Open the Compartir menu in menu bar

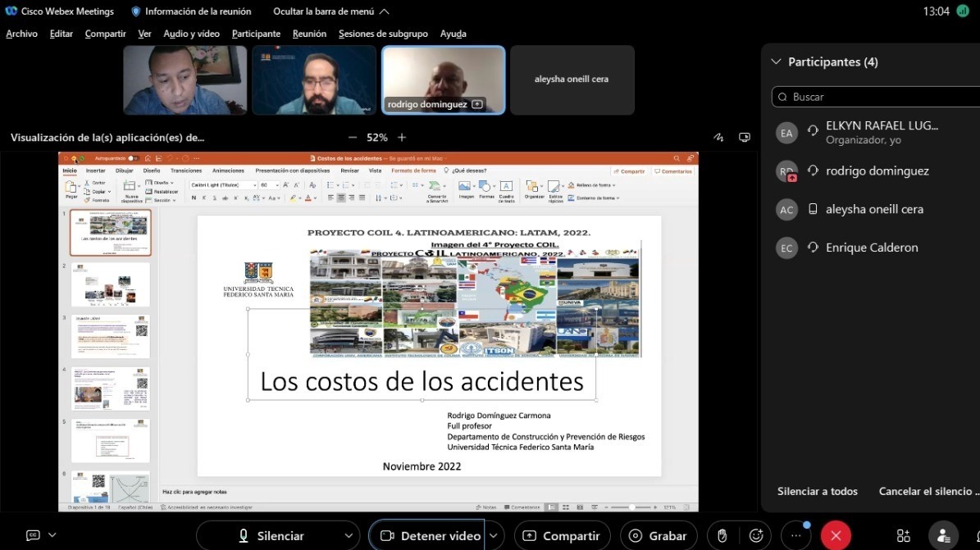[105, 34]
